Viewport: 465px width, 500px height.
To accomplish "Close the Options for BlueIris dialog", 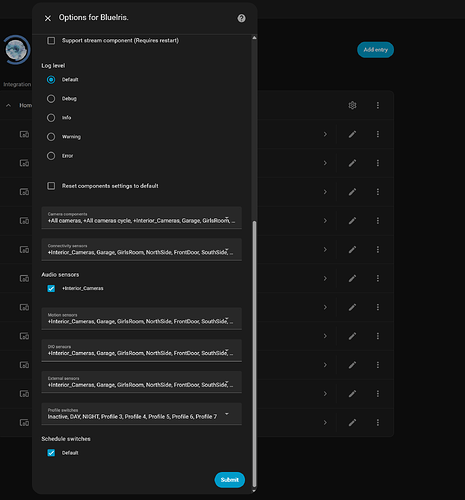I will [48, 18].
